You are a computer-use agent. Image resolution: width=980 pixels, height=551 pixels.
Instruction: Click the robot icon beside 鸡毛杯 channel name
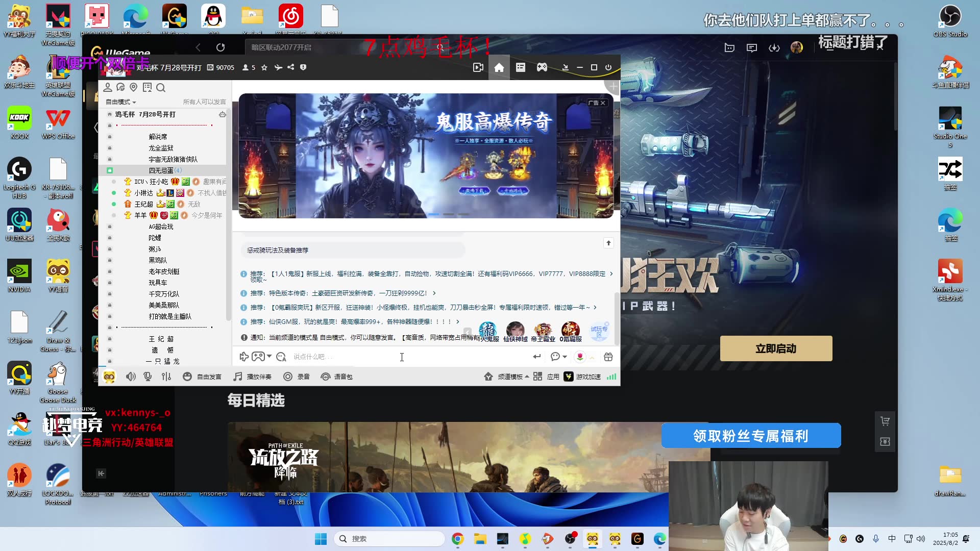[x=222, y=114]
